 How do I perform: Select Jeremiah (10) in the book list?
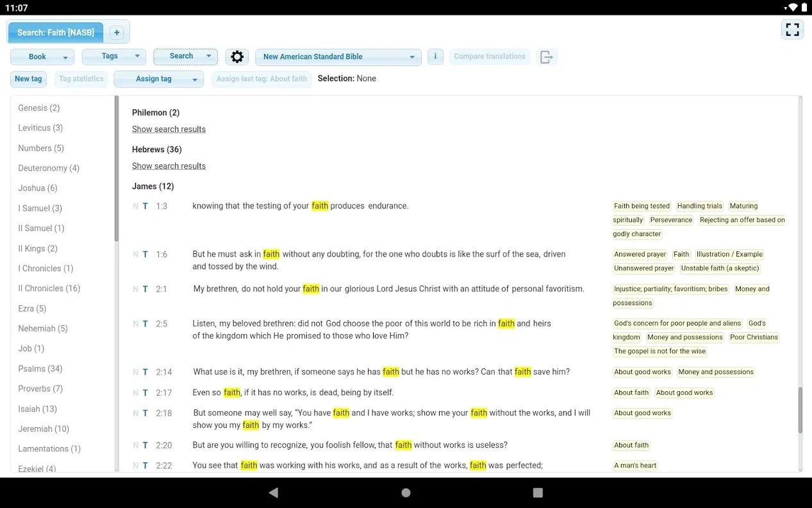click(44, 428)
